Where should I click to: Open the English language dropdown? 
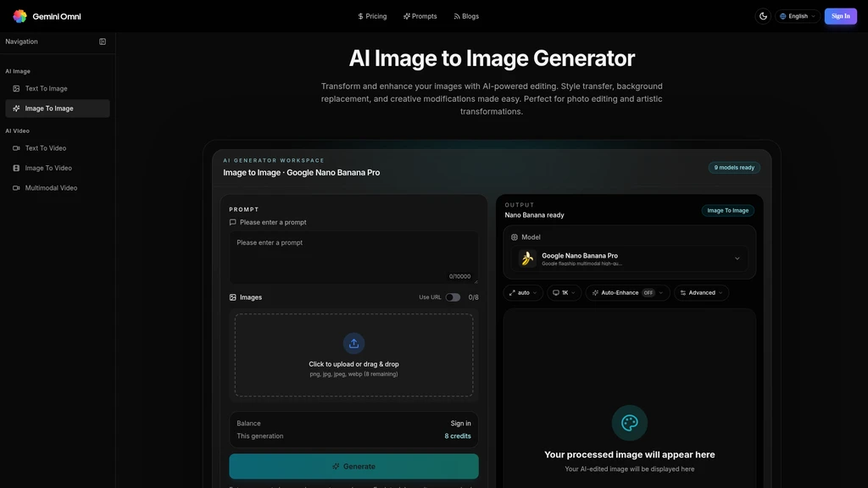pos(798,16)
